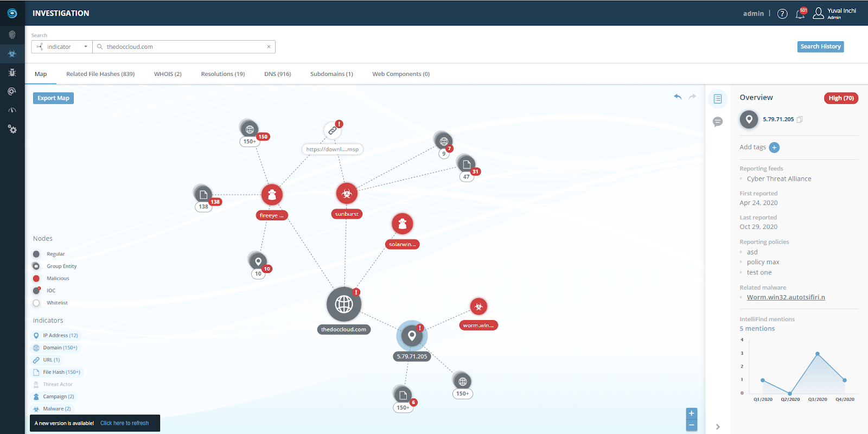Zoom in the map with plus button
This screenshot has height=434, width=868.
point(691,413)
